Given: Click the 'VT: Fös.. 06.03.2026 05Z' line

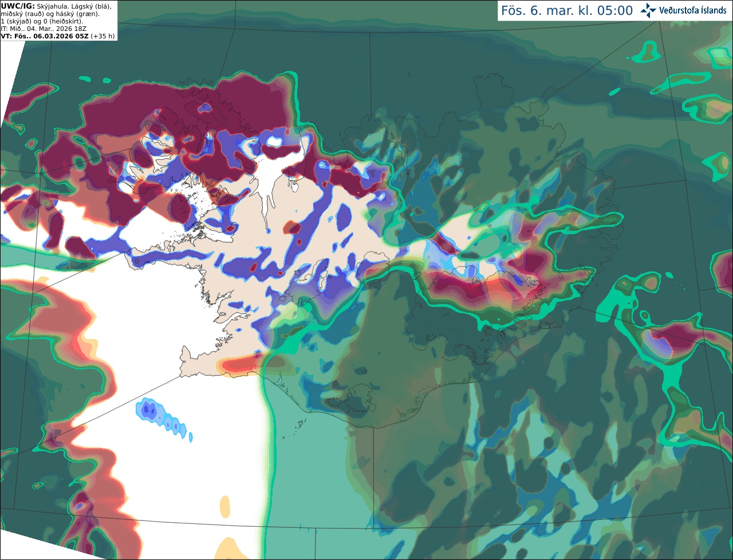Looking at the screenshot, I should point(44,36).
